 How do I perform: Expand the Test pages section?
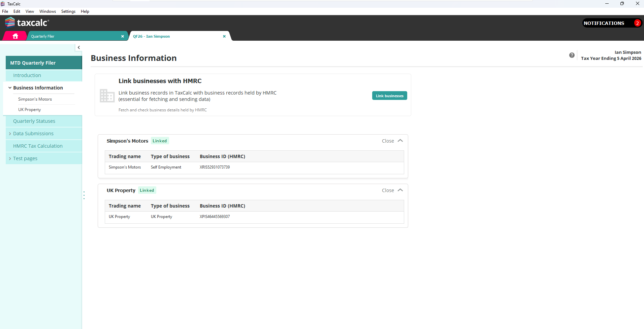10,158
